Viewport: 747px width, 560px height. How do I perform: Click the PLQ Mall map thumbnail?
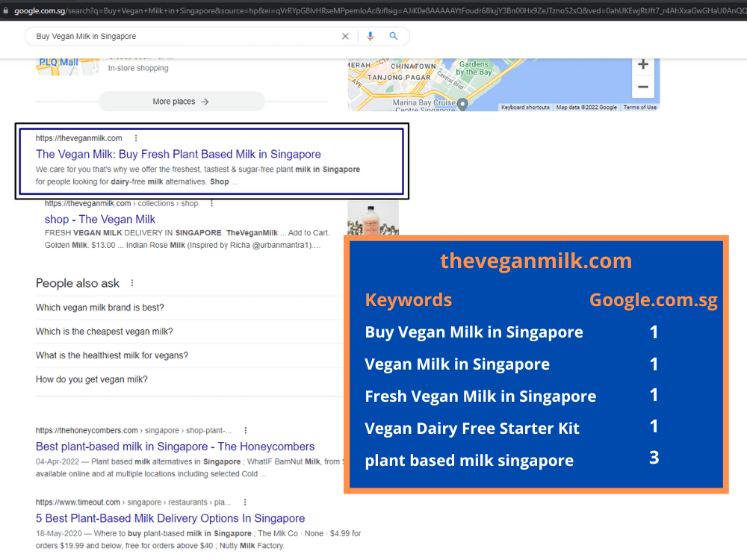(x=67, y=66)
